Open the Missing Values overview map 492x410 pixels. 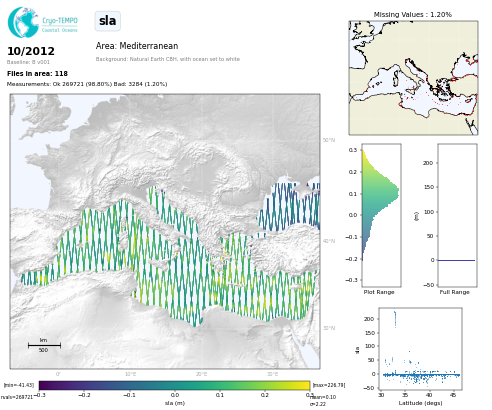[413, 78]
